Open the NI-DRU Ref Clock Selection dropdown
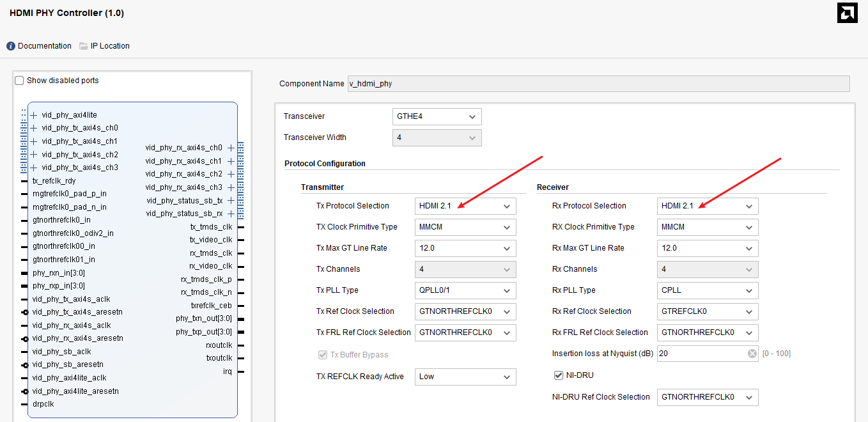The width and height of the screenshot is (868, 422). pyautogui.click(x=708, y=397)
